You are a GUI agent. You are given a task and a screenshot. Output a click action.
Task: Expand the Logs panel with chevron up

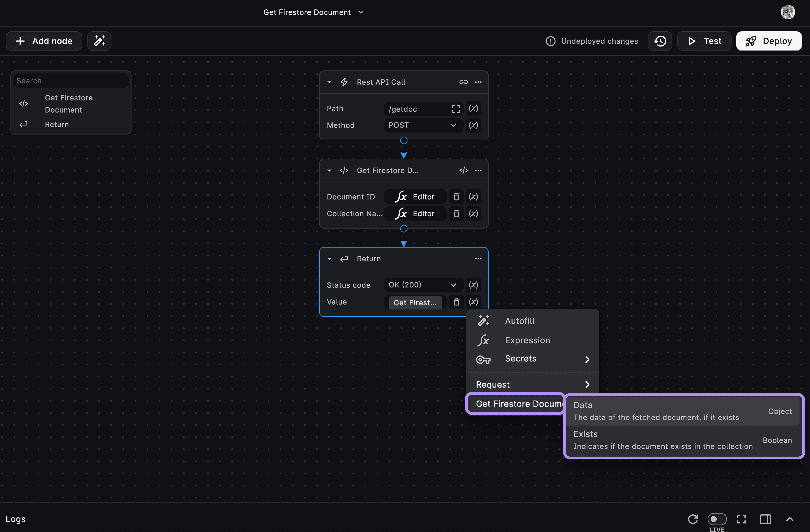pos(790,519)
